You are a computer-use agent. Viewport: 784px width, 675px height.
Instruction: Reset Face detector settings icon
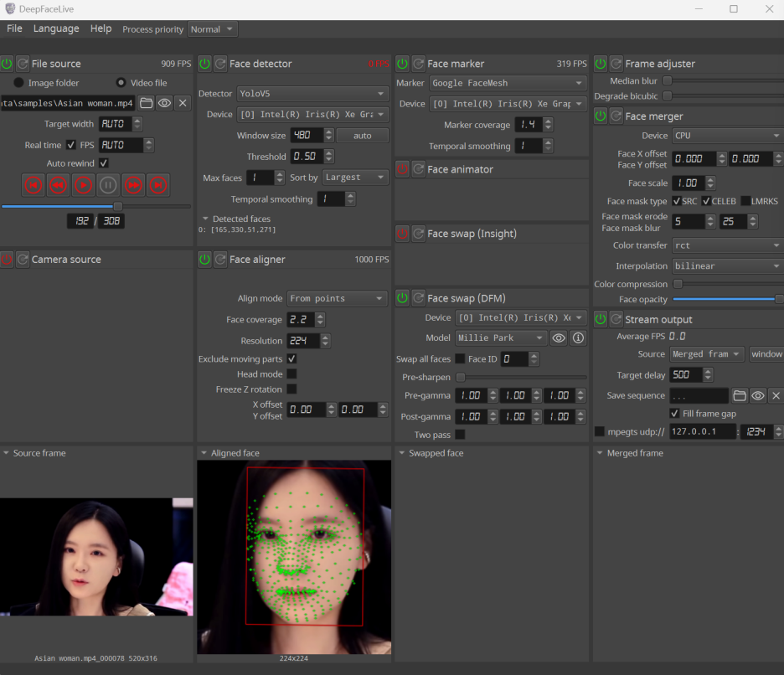pyautogui.click(x=220, y=64)
